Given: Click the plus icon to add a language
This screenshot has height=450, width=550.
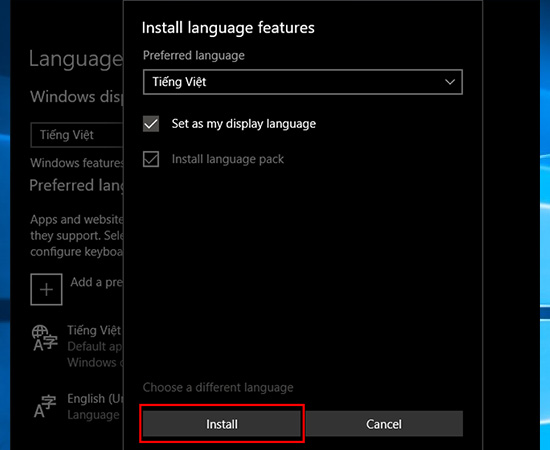Looking at the screenshot, I should click(46, 289).
